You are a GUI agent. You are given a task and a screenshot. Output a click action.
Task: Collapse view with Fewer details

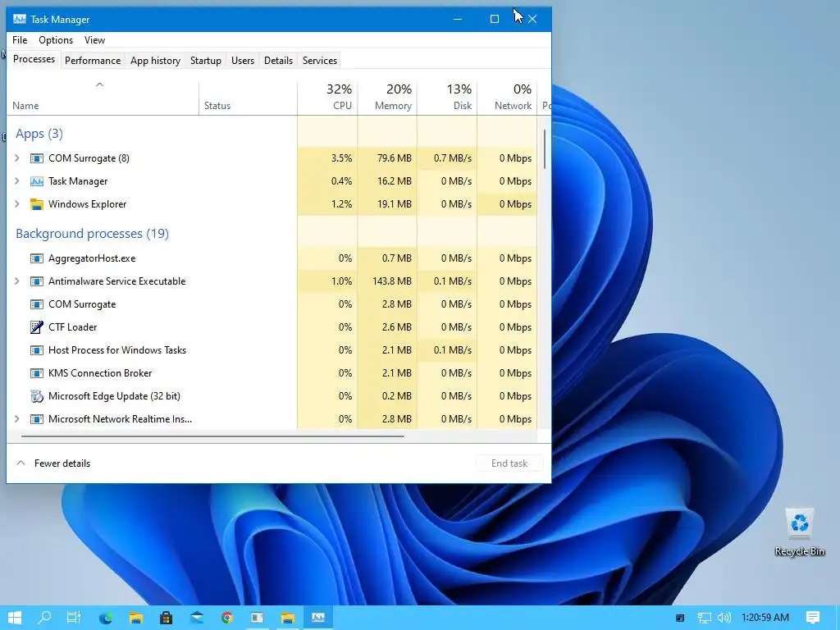pyautogui.click(x=53, y=463)
